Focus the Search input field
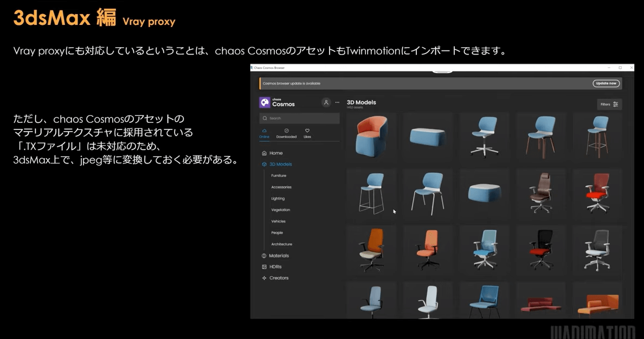 point(299,118)
